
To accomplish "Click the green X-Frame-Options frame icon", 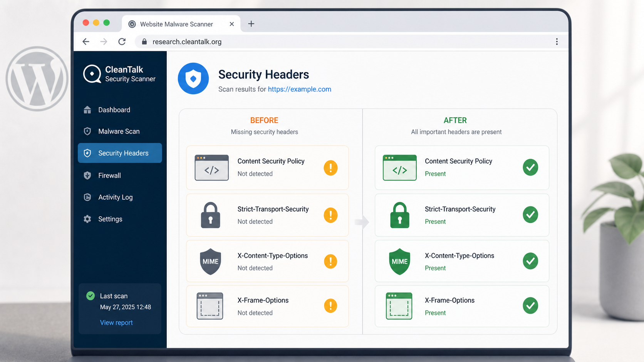I will (x=399, y=306).
